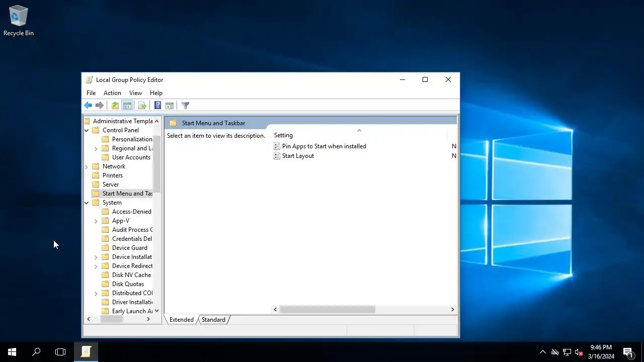Switch to the Extended tab
Viewport: 644px width, 362px height.
tap(181, 320)
